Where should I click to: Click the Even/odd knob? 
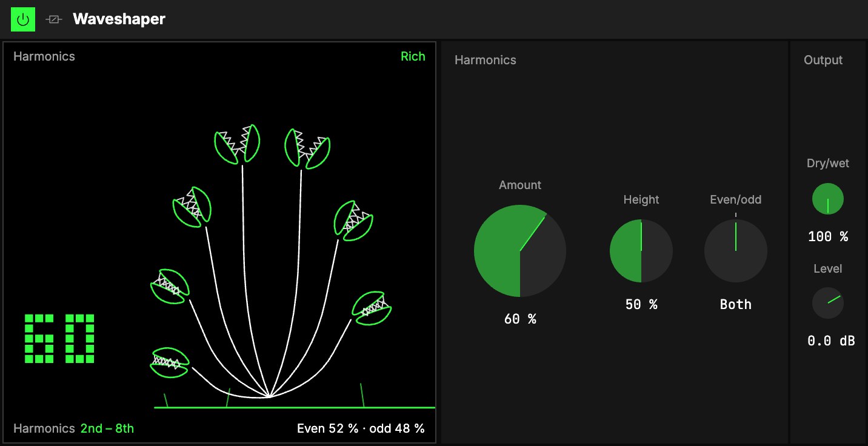click(736, 251)
